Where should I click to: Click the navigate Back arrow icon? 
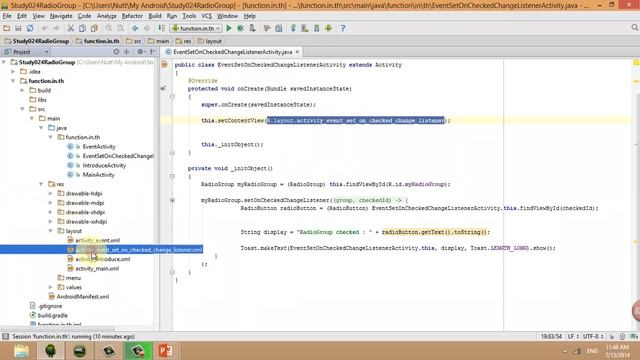click(x=135, y=28)
